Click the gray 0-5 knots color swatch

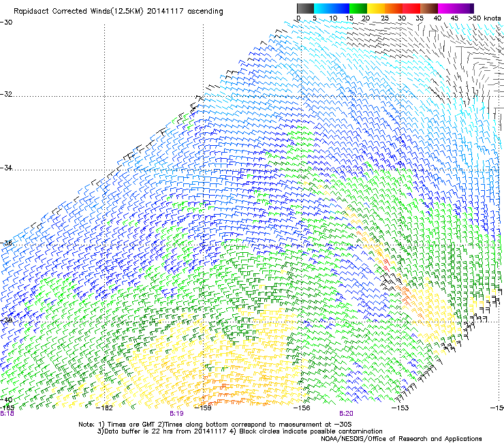click(305, 8)
